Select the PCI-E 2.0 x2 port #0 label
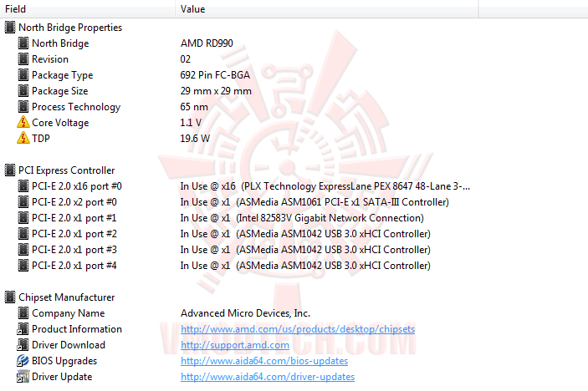Image resolution: width=588 pixels, height=391 pixels. coord(74,202)
